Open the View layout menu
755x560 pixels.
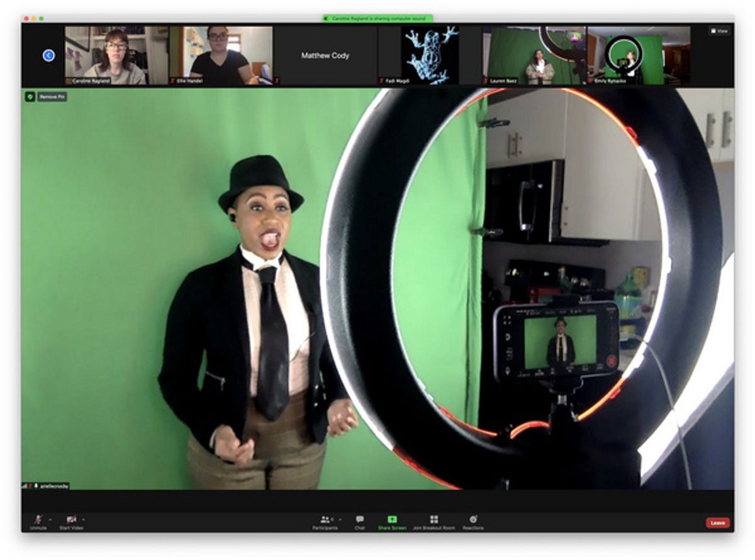click(719, 30)
